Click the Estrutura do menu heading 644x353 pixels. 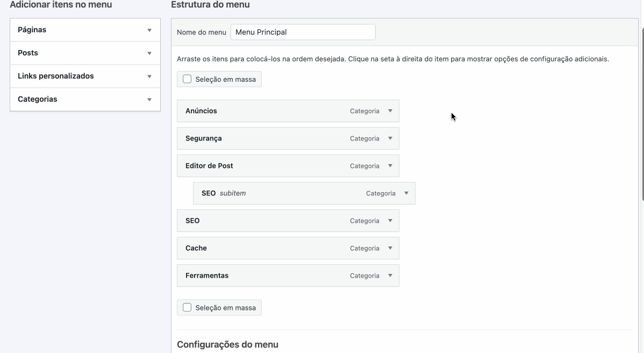tap(210, 5)
